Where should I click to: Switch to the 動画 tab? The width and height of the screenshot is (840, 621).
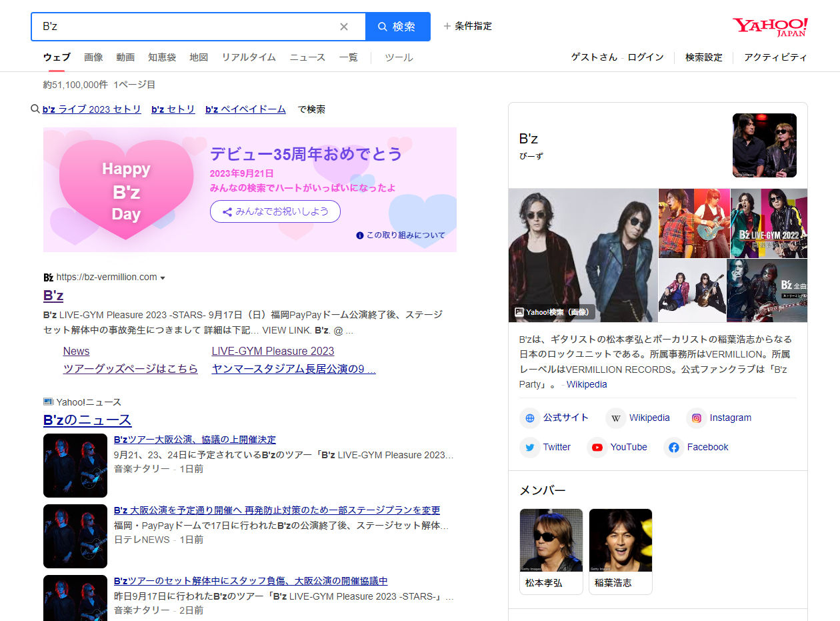tap(125, 57)
